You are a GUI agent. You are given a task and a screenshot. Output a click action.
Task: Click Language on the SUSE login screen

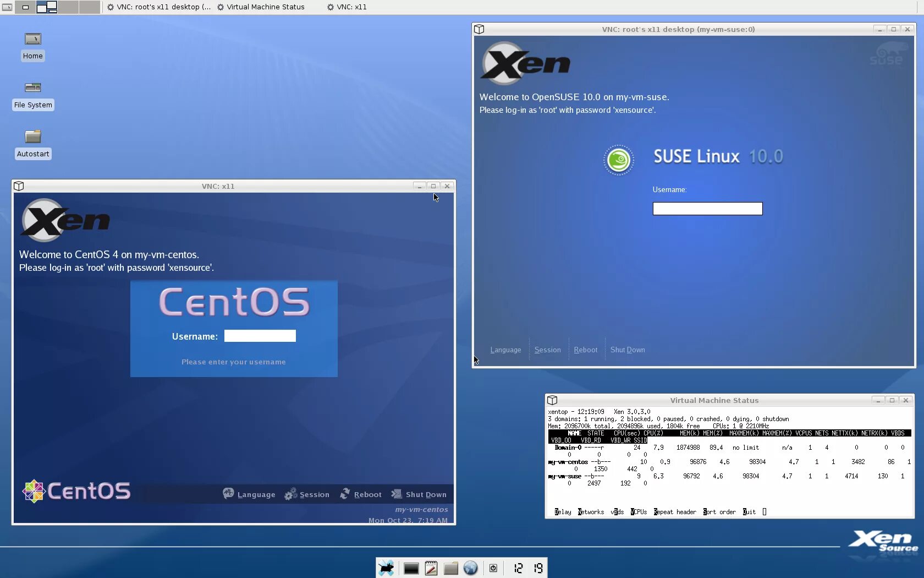[505, 350]
